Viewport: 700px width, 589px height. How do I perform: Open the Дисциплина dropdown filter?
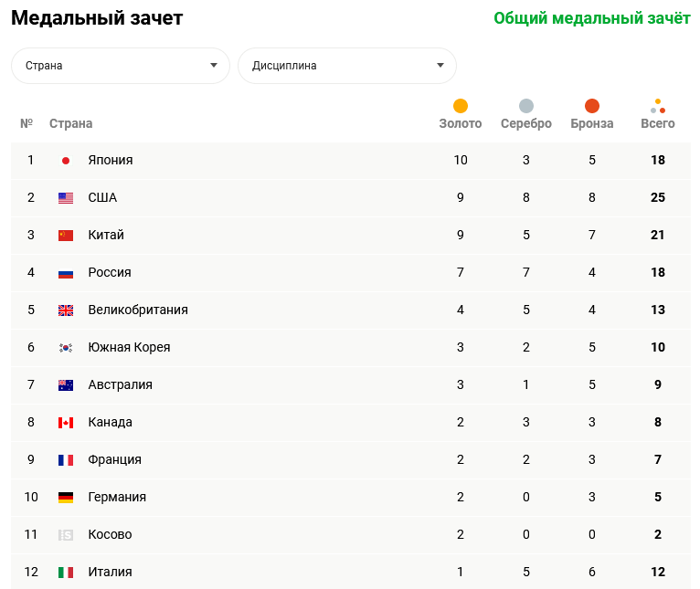pyautogui.click(x=347, y=66)
